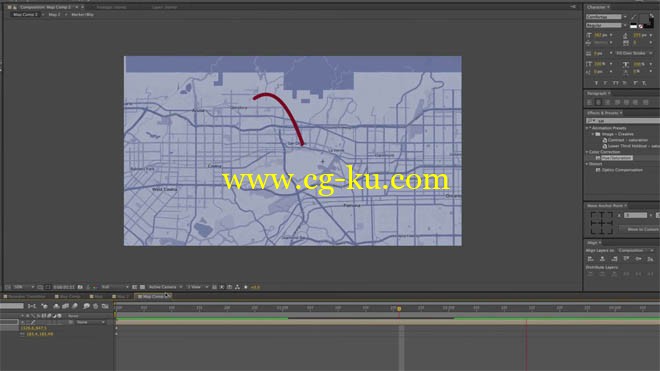Collapse the Distort category
The width and height of the screenshot is (660, 371).
point(587,164)
